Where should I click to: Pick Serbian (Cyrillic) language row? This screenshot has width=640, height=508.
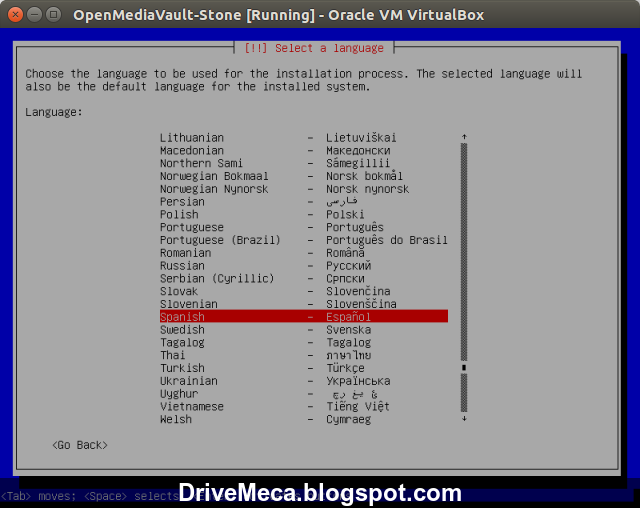point(304,278)
